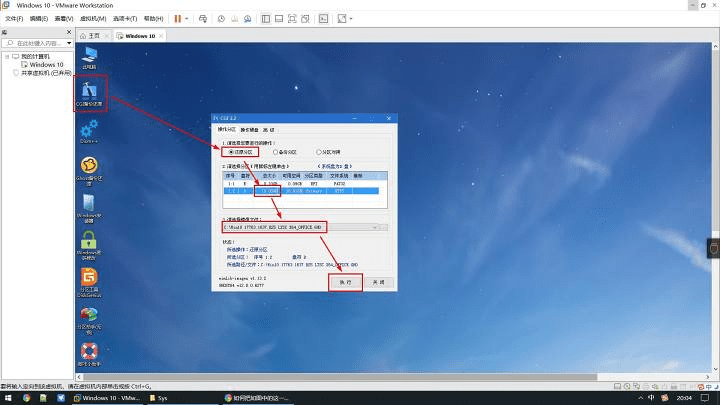Open the dropdown arrow beside library search box
Image resolution: width=720 pixels, height=405 pixels.
[x=69, y=44]
